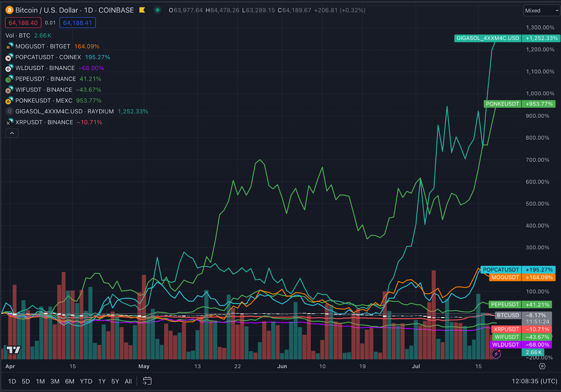Click MOGUSDT legend icon

click(9, 46)
